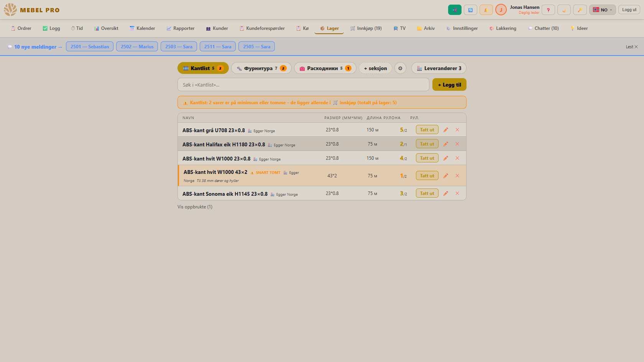Image resolution: width=644 pixels, height=362 pixels.
Task: Switch to the Расходники tab
Action: pyautogui.click(x=325, y=68)
